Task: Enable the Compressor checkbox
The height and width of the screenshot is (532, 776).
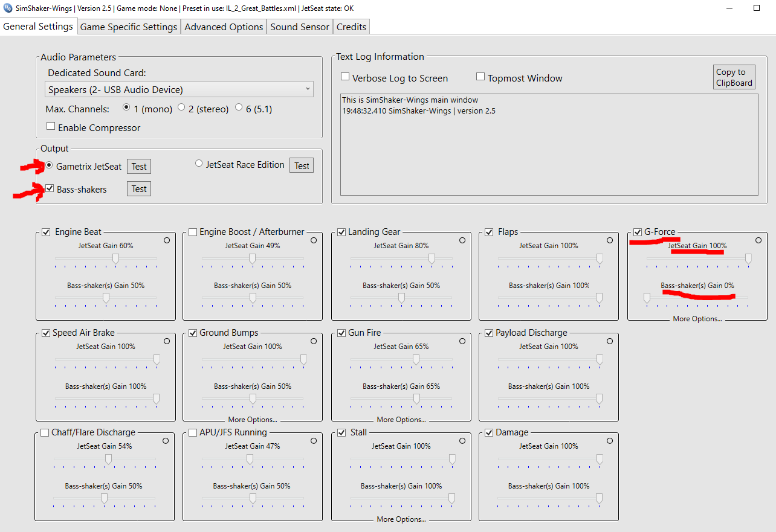Action: click(x=51, y=127)
